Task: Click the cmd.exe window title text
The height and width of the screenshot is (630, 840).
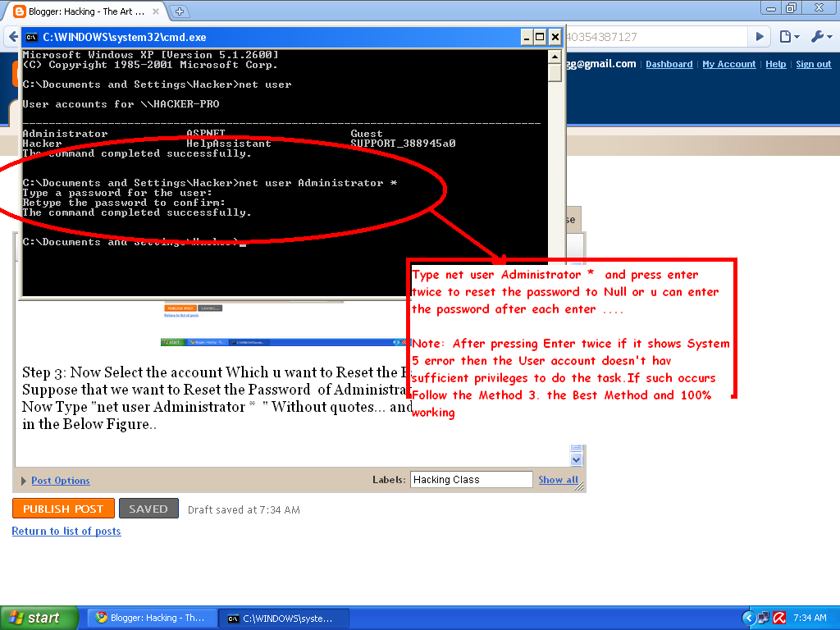Action: coord(125,37)
